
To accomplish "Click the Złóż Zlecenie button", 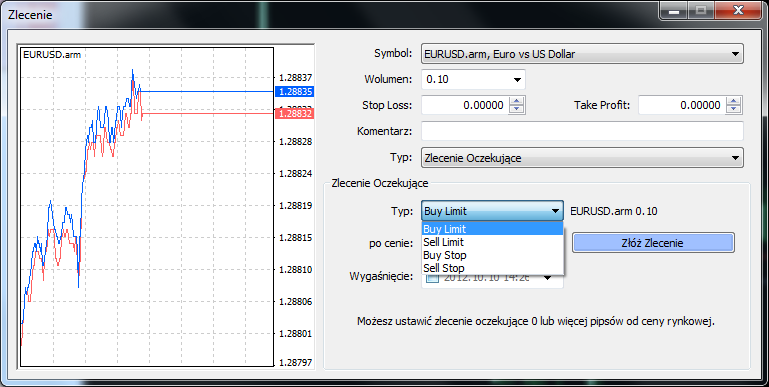I will pyautogui.click(x=653, y=243).
